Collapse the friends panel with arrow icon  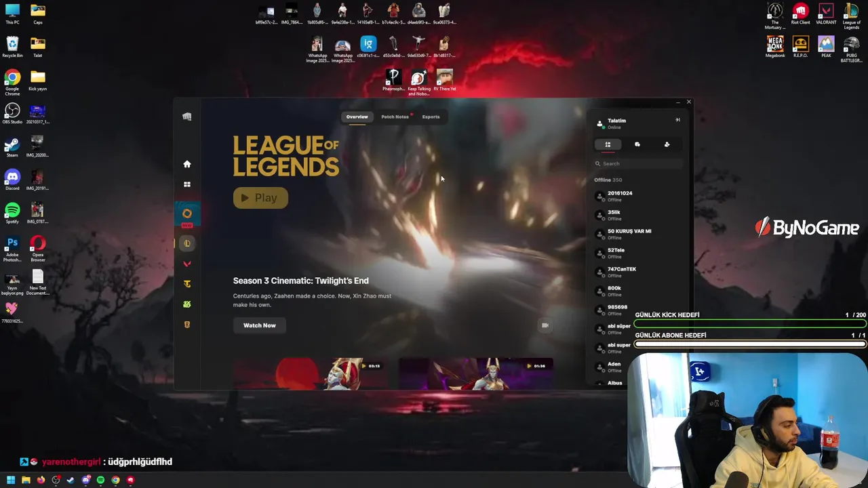677,120
